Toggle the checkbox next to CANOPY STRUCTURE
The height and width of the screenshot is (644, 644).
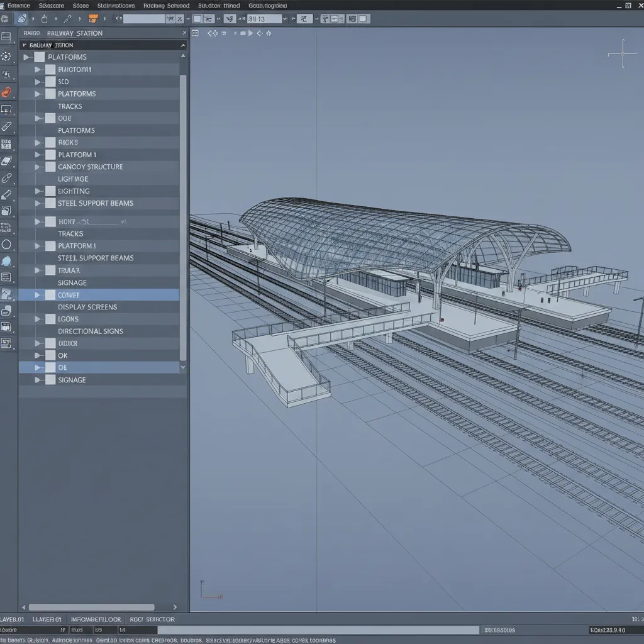pos(50,167)
